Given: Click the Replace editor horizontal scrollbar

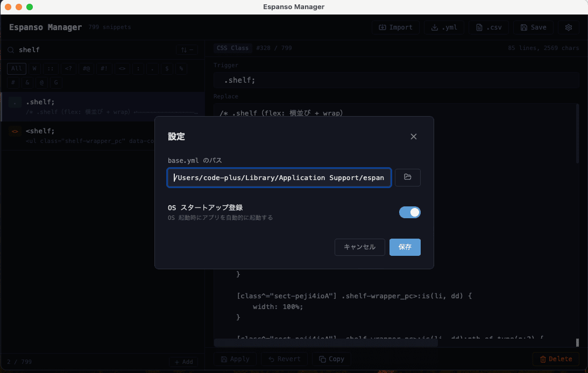Looking at the screenshot, I should [x=326, y=343].
